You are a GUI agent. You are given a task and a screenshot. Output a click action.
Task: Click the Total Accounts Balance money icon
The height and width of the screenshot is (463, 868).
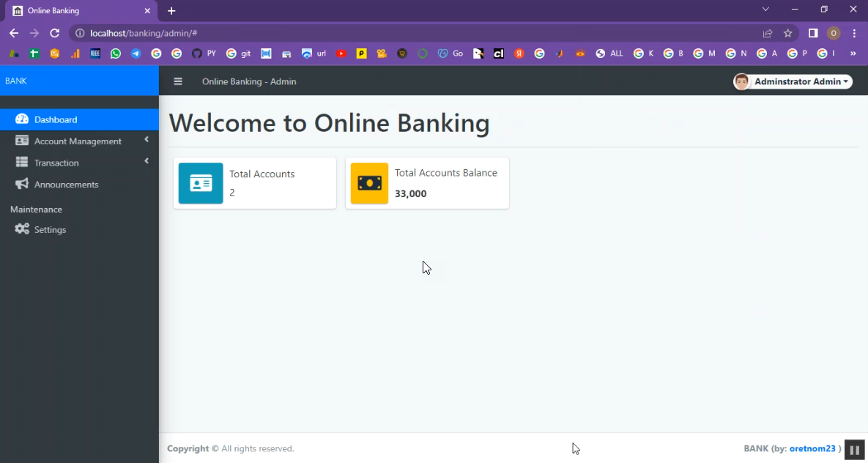click(369, 183)
